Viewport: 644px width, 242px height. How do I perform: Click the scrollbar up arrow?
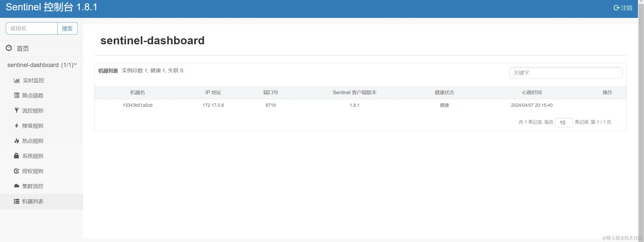641,2
